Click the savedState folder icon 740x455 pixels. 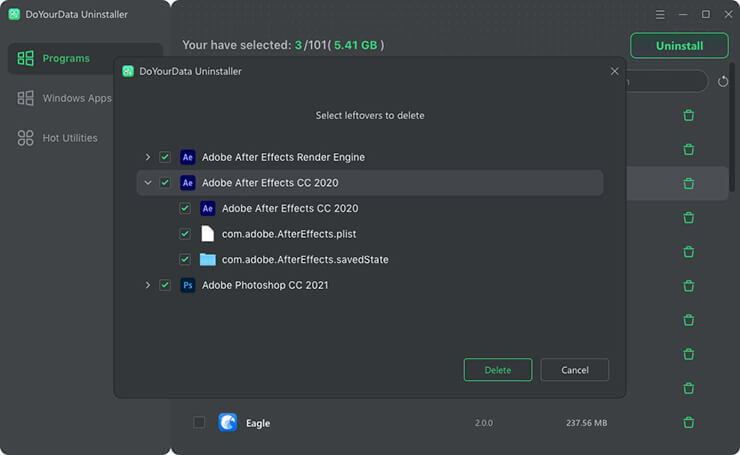tap(208, 260)
